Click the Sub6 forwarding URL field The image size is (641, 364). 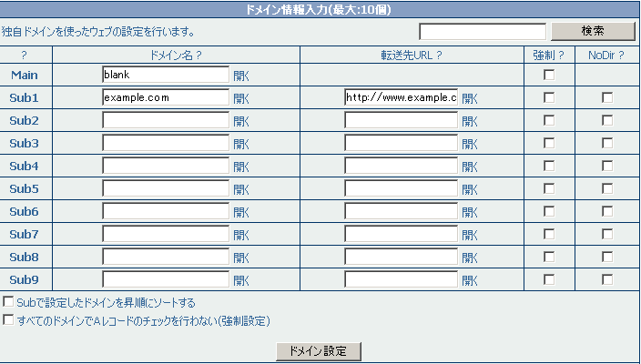[401, 212]
